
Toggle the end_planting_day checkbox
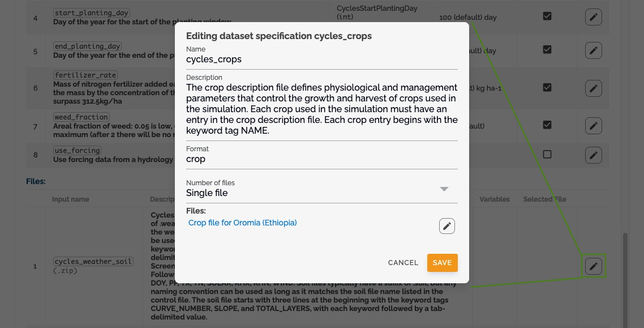click(x=547, y=49)
